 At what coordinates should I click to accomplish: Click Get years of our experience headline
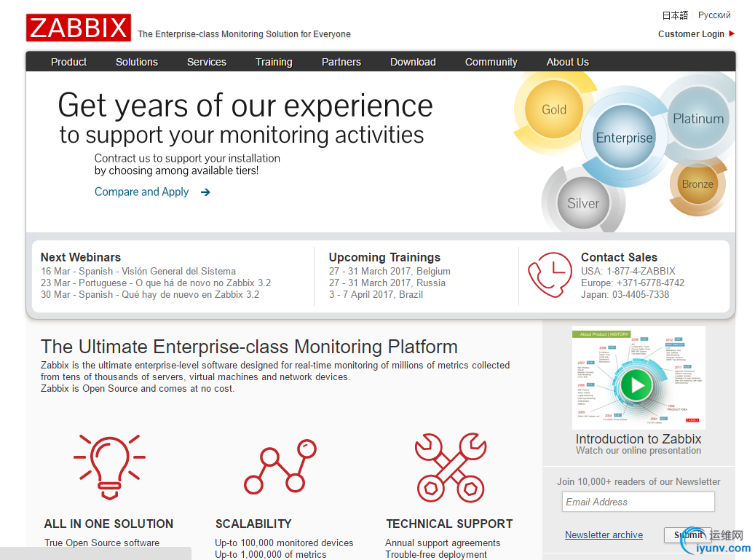(x=245, y=106)
